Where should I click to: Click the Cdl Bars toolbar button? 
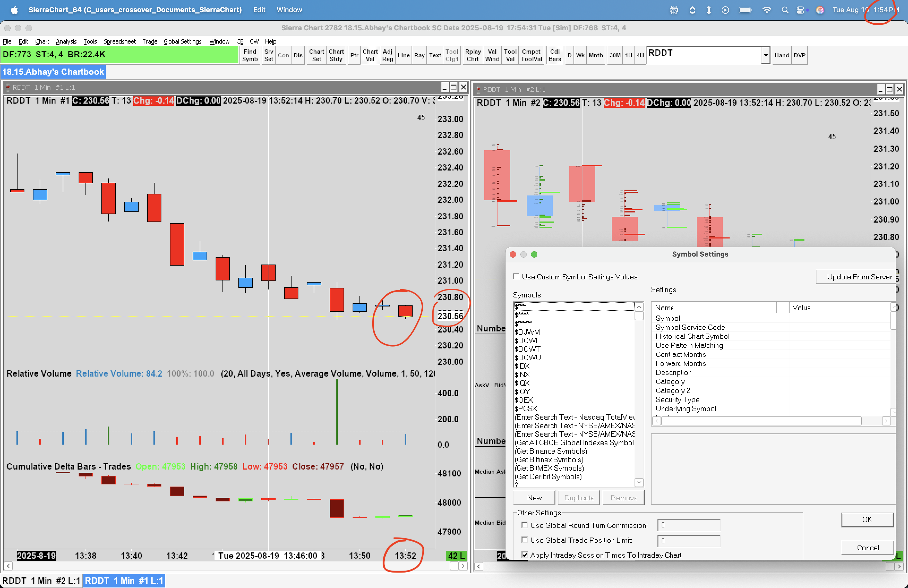coord(554,55)
